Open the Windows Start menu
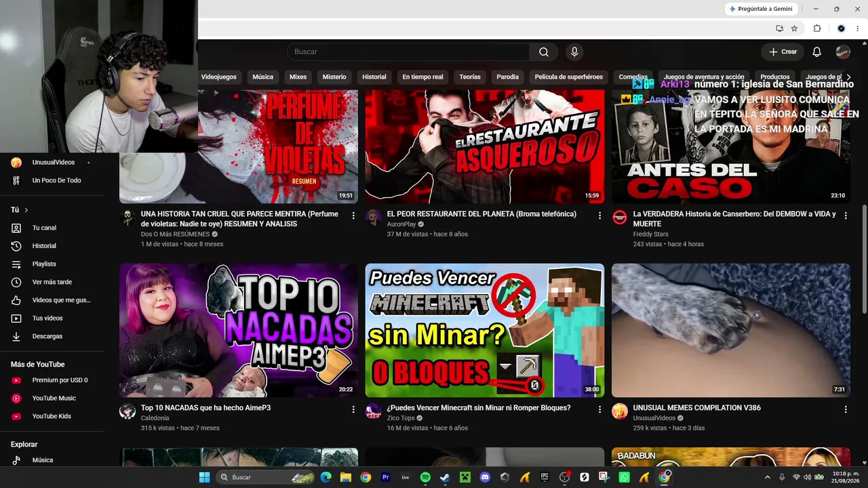 click(x=204, y=477)
